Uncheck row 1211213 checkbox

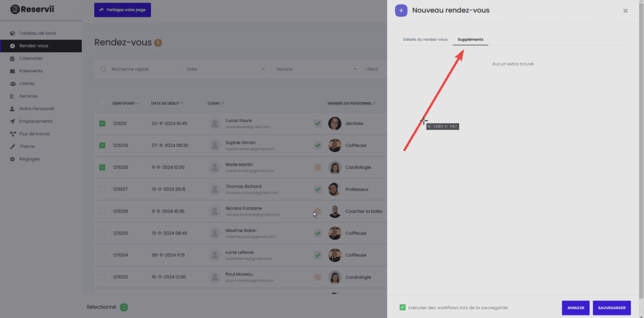click(103, 123)
